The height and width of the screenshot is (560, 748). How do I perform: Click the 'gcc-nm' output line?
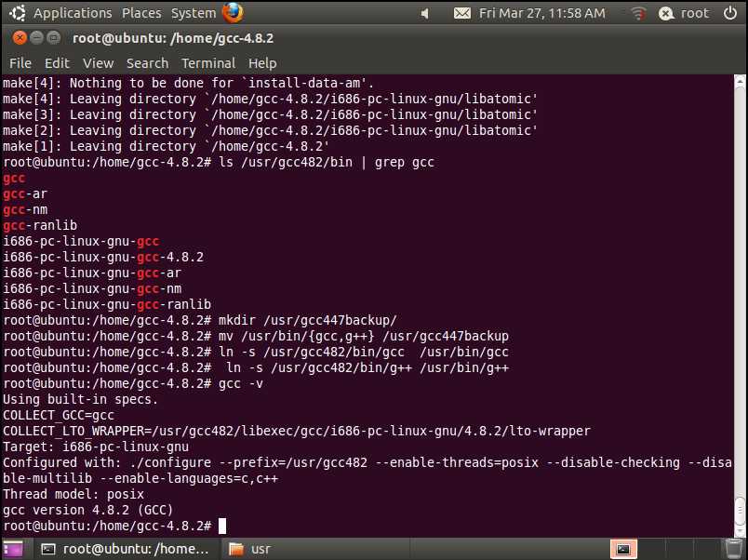coord(25,209)
